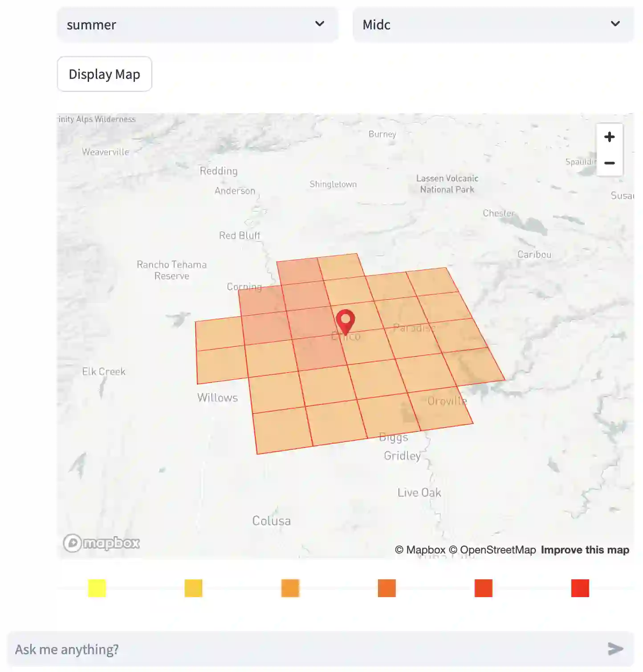The width and height of the screenshot is (643, 672).
Task: Select the yellow legend swatch
Action: click(x=97, y=588)
